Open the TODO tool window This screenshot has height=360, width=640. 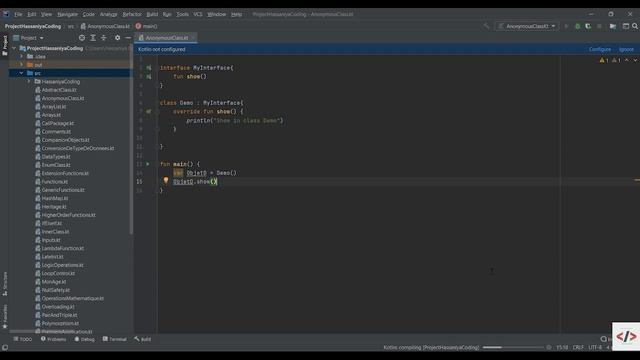[x=22, y=339]
